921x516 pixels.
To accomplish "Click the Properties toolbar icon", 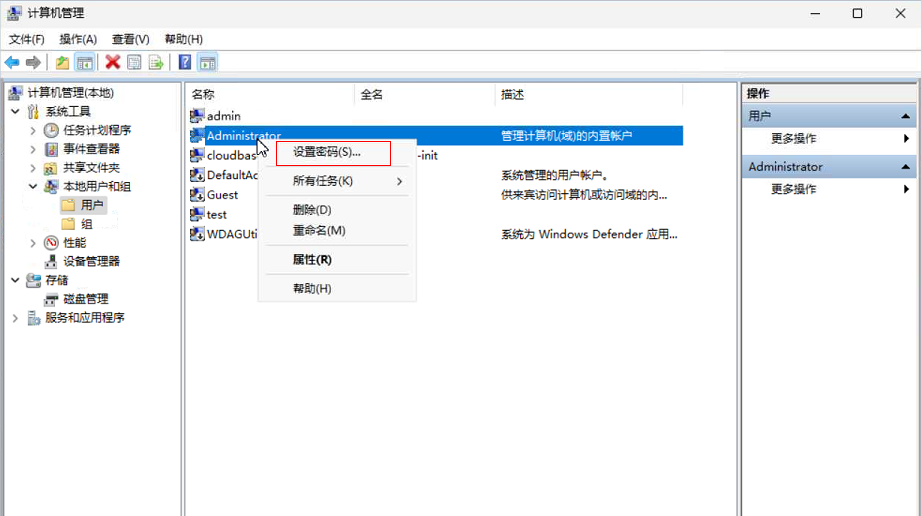I will coord(135,62).
